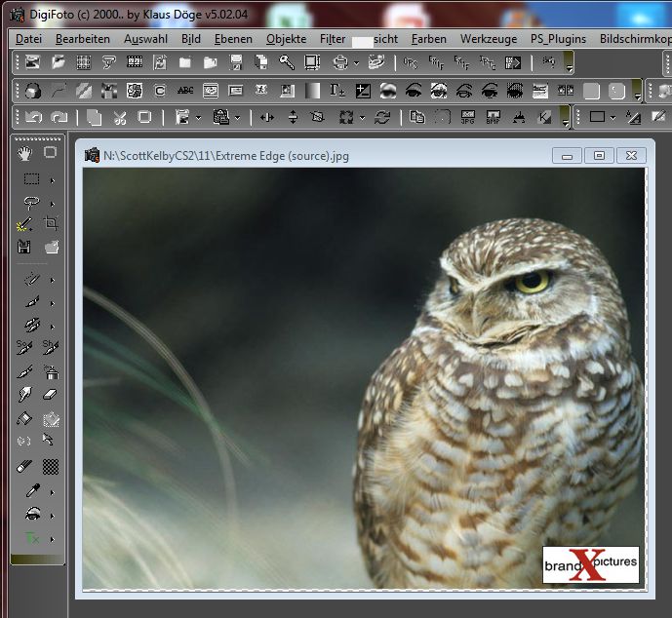
Task: Activate the Magic Wand tool
Action: 25,224
